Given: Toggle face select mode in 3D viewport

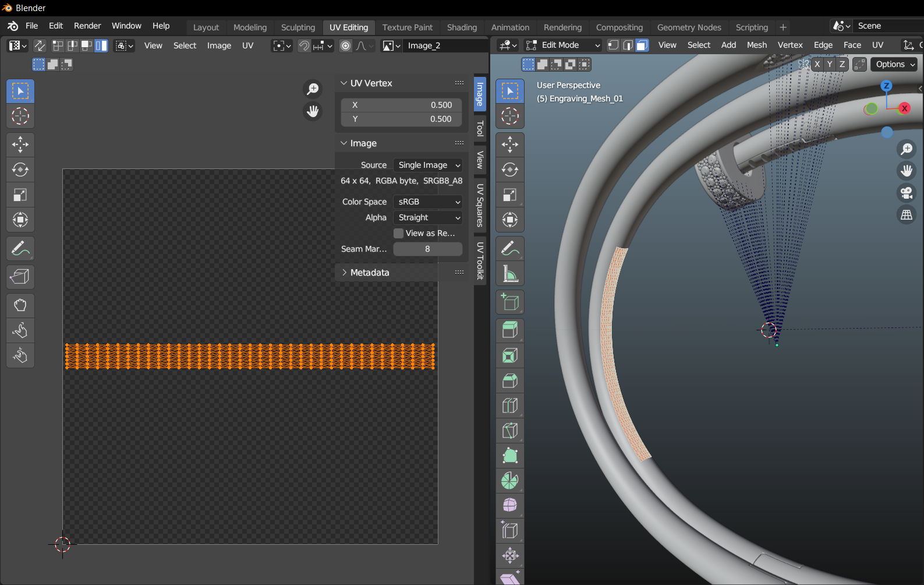Looking at the screenshot, I should (642, 45).
